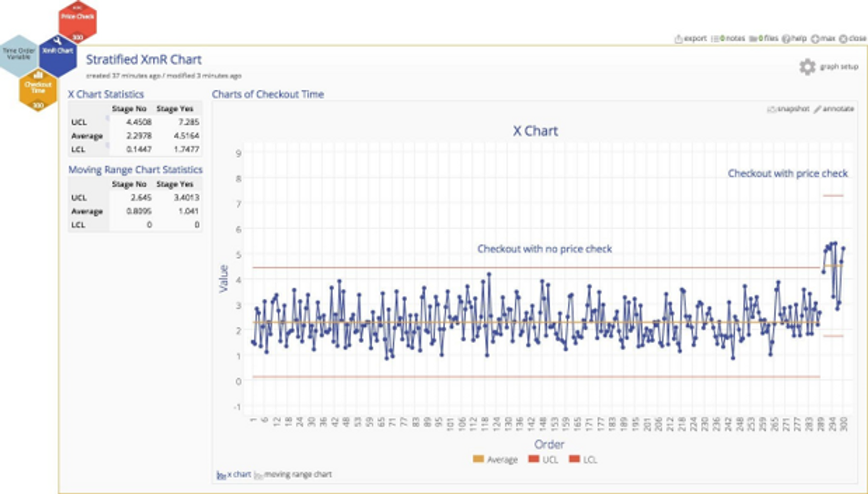868x494 pixels.
Task: Click the Stratified XmR Chart title
Action: [x=144, y=60]
